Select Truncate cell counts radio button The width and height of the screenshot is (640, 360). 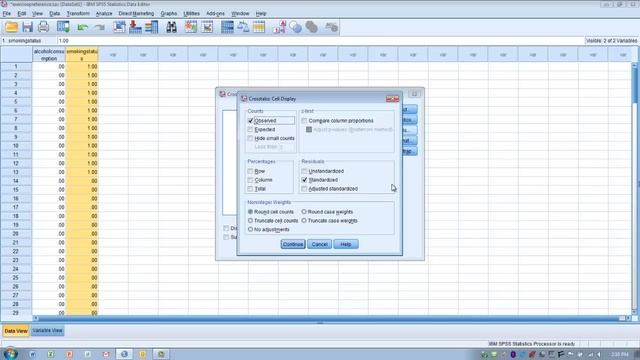click(x=250, y=221)
